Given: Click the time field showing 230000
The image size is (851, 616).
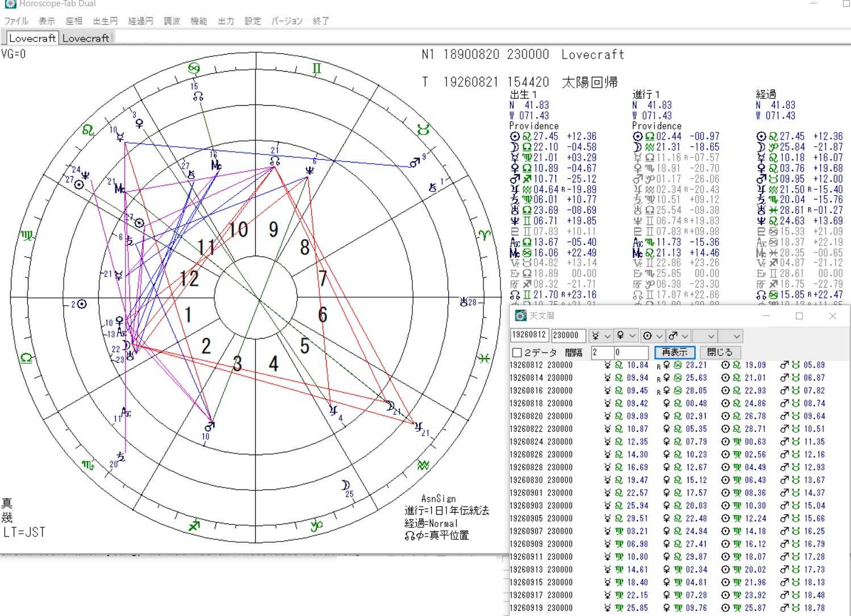Looking at the screenshot, I should click(x=569, y=335).
